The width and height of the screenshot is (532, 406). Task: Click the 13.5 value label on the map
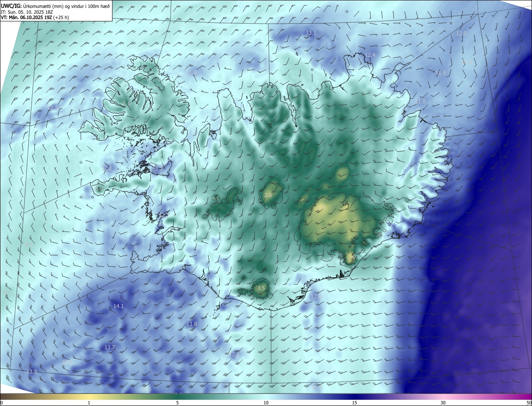coord(32,372)
